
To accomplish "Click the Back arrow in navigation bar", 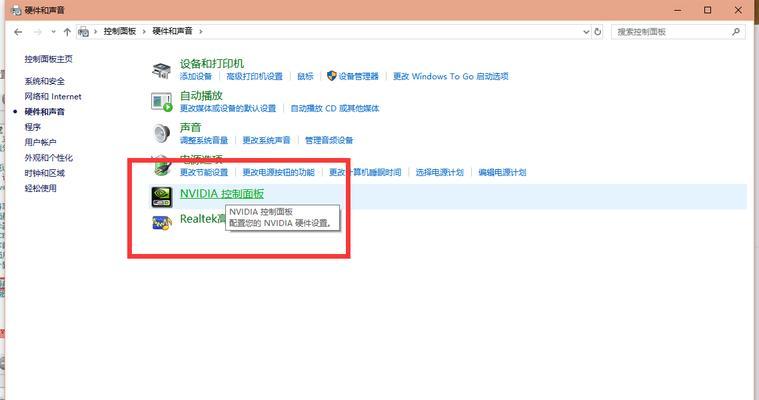I will 18,32.
